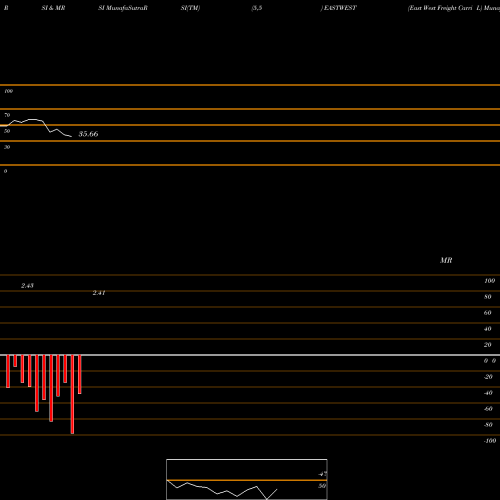Click the -100 right axis label

(x=490, y=441)
